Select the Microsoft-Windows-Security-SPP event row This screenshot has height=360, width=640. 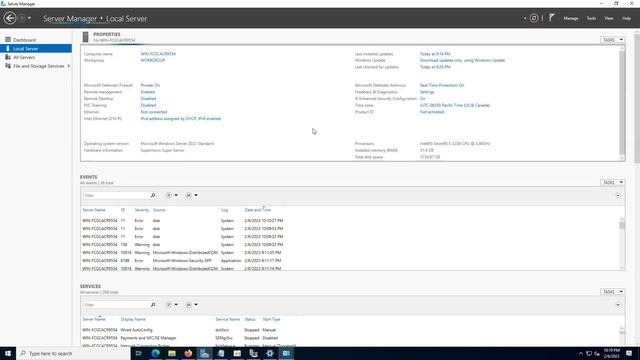tap(350, 260)
